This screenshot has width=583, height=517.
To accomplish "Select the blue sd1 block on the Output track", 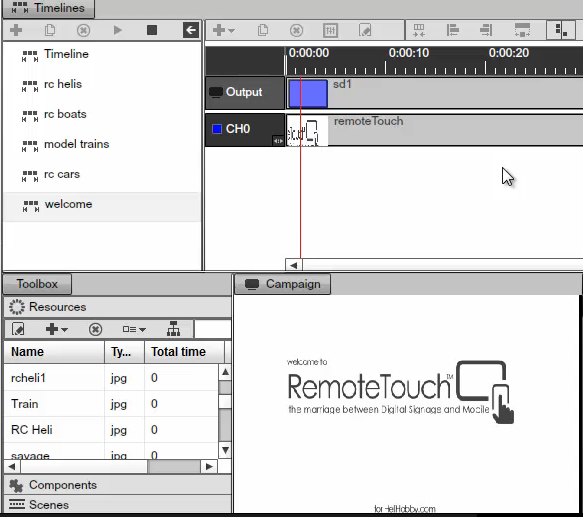I will coord(308,93).
